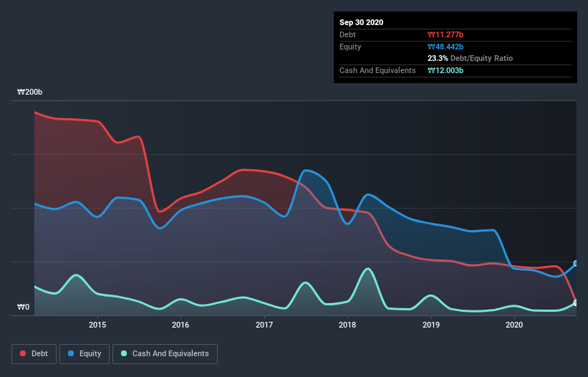The height and width of the screenshot is (377, 588).
Task: Click the ₩200b y-axis label
Action: pos(29,92)
